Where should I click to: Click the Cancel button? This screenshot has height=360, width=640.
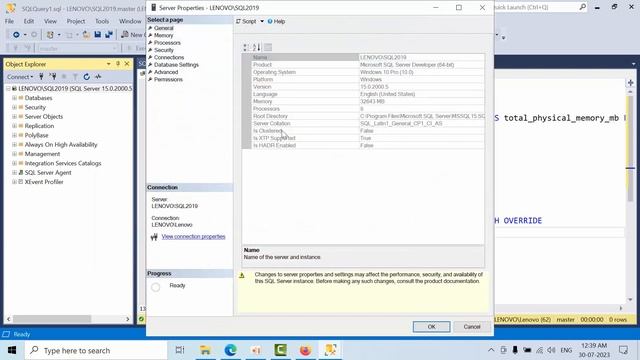472,327
